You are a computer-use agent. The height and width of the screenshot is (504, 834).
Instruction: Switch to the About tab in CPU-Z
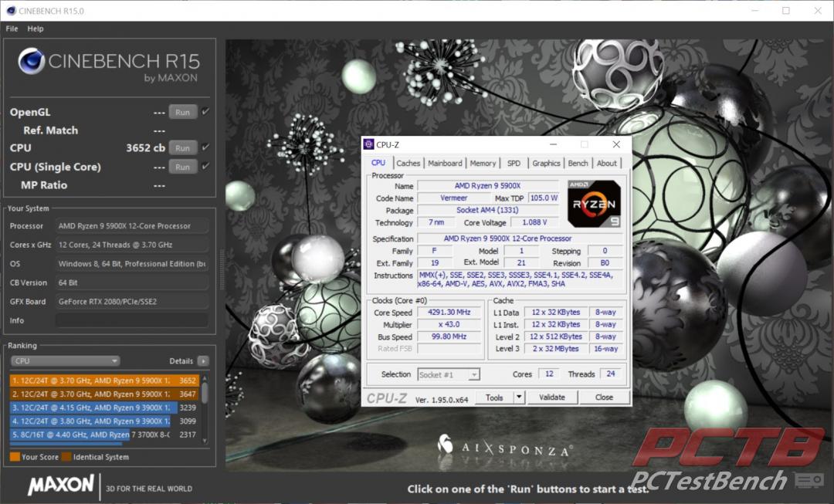607,163
